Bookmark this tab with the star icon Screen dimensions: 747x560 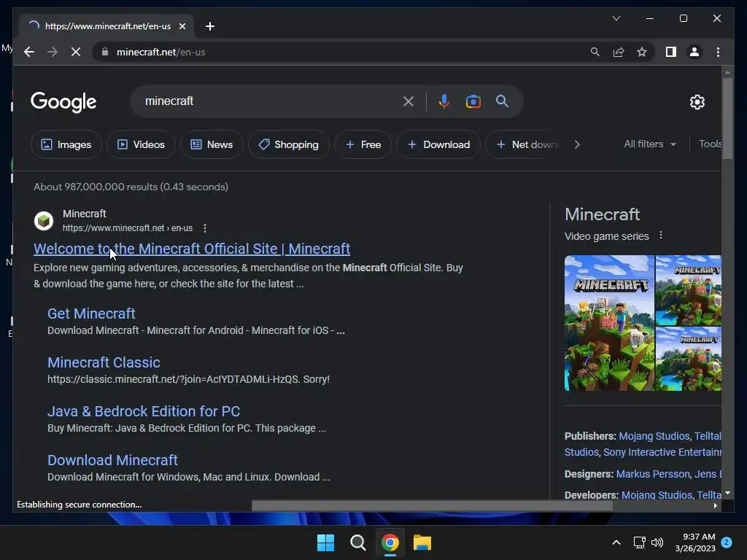tap(642, 52)
